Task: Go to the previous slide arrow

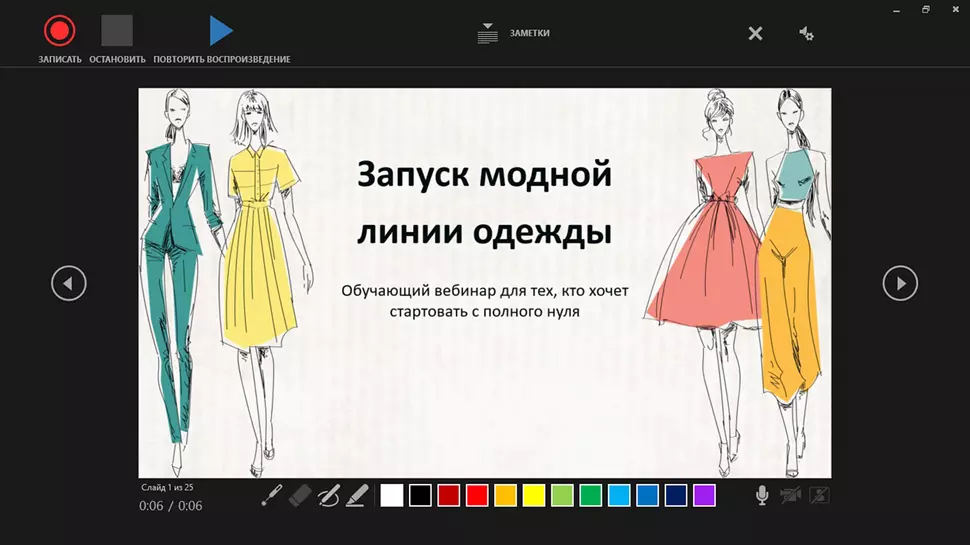Action: (x=69, y=284)
